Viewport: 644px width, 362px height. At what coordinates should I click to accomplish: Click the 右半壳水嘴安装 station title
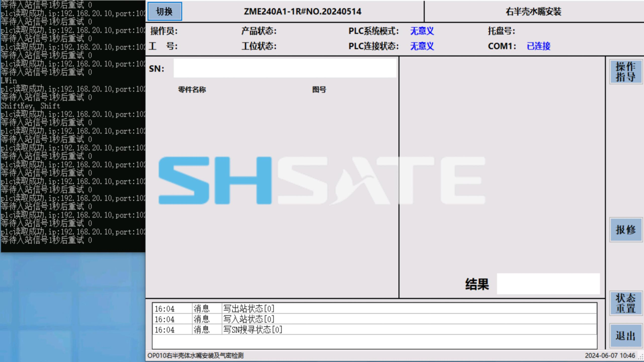(x=533, y=12)
